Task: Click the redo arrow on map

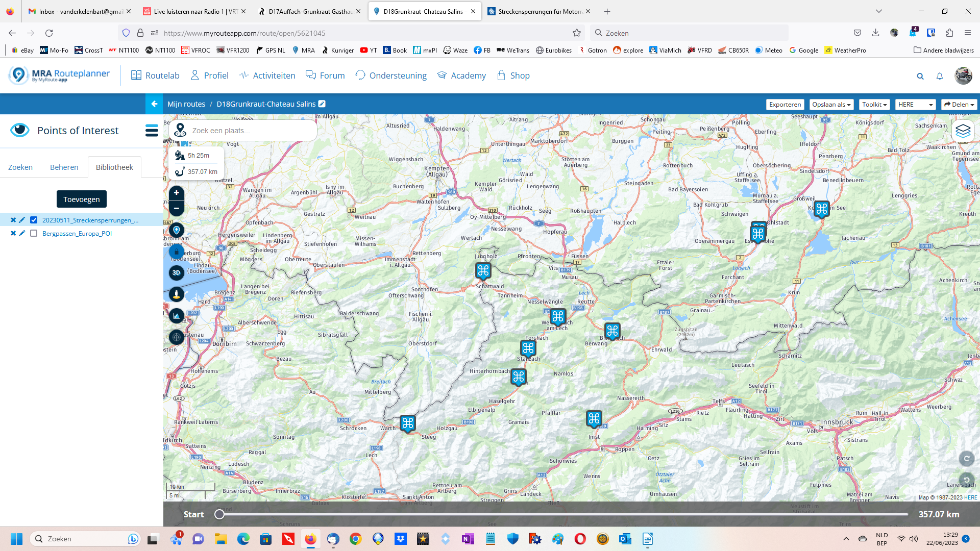Action: pyautogui.click(x=966, y=459)
